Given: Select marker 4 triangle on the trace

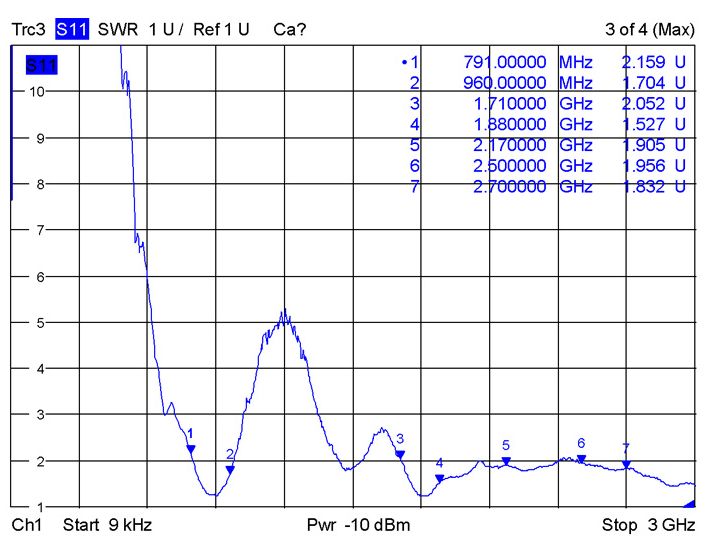Looking at the screenshot, I should coord(439,478).
